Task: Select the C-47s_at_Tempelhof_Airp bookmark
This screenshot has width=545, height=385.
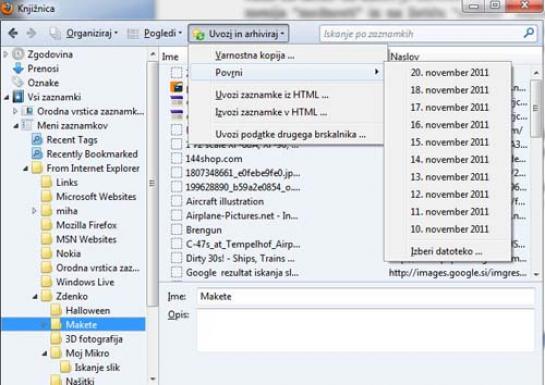Action: click(x=243, y=244)
